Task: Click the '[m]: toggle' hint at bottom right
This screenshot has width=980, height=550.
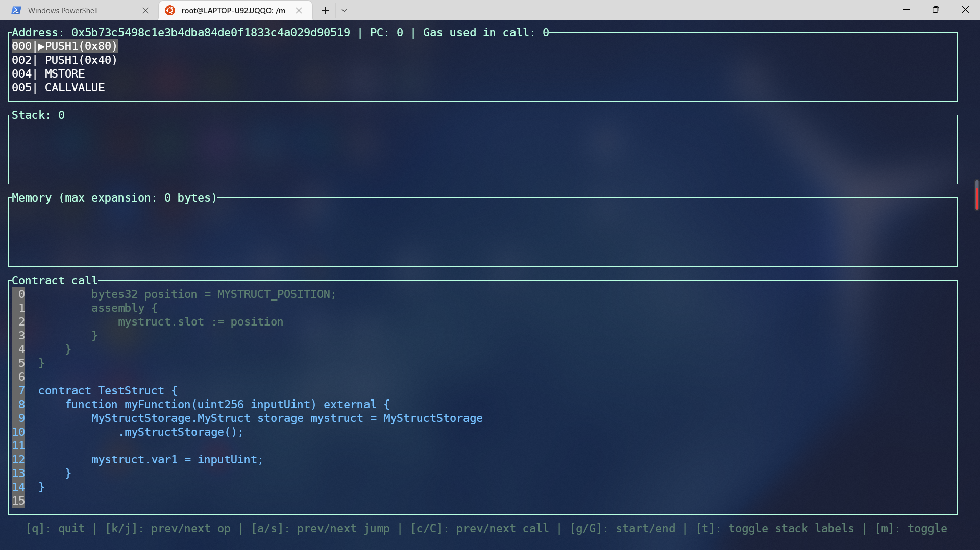Action: pos(911,529)
